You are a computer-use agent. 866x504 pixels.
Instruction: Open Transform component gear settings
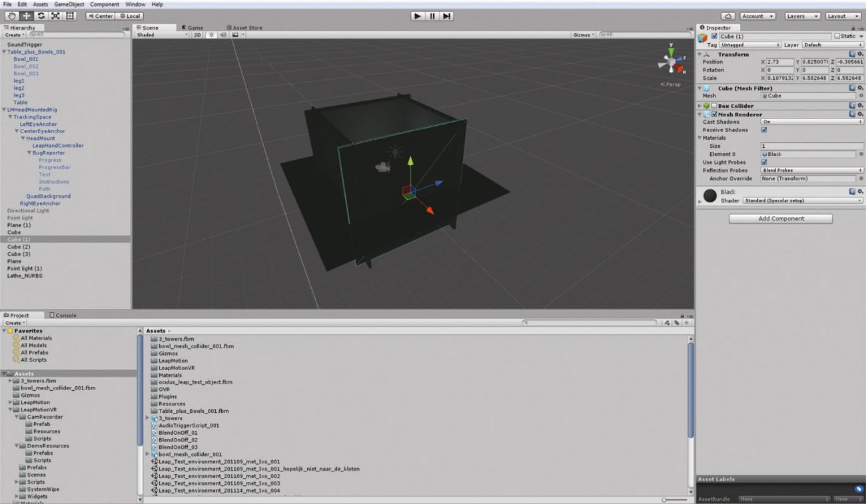[x=860, y=54]
